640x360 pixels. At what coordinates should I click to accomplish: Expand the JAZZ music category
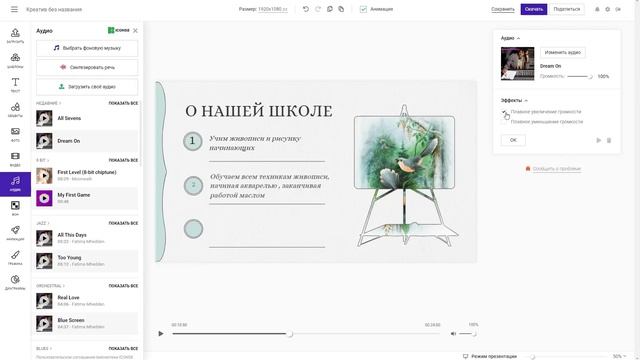pos(42,223)
